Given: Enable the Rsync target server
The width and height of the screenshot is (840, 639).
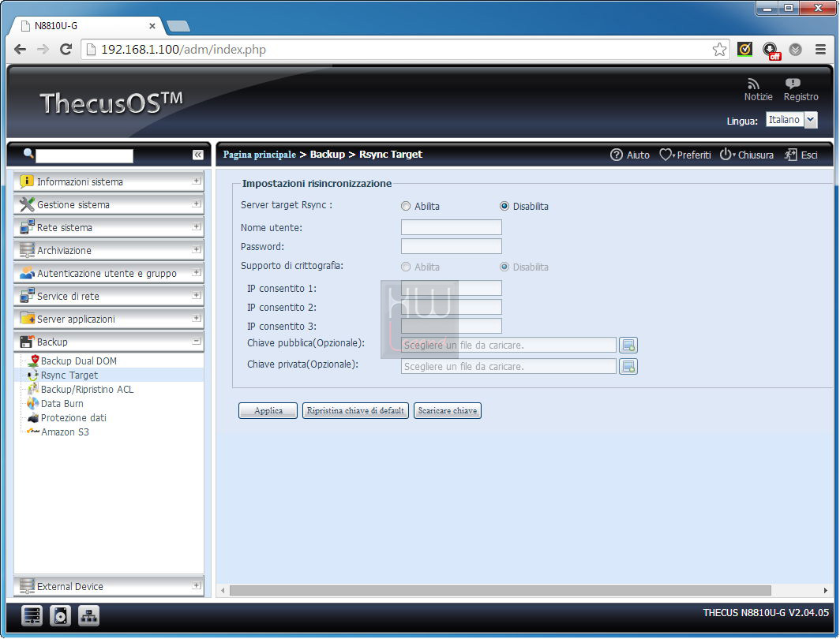Looking at the screenshot, I should pyautogui.click(x=406, y=206).
